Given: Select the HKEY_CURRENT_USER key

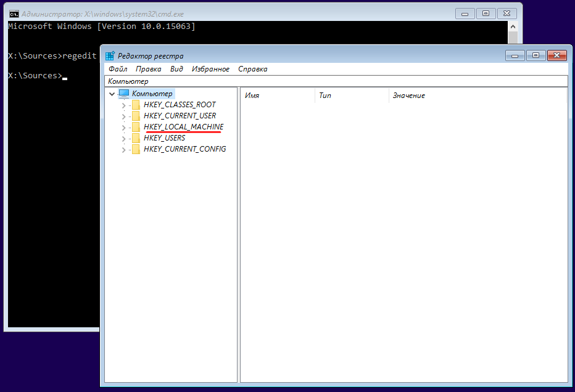Looking at the screenshot, I should (180, 116).
